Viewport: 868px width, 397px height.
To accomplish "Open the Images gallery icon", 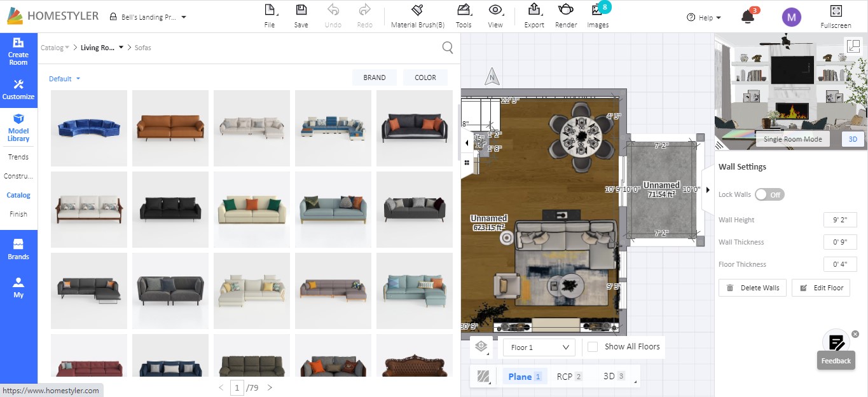I will coord(597,11).
